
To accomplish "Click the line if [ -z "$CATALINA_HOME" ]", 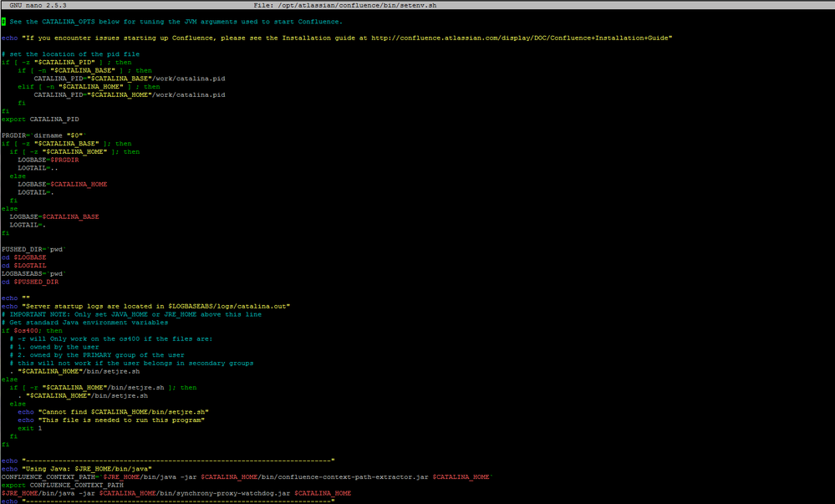I will pyautogui.click(x=74, y=152).
